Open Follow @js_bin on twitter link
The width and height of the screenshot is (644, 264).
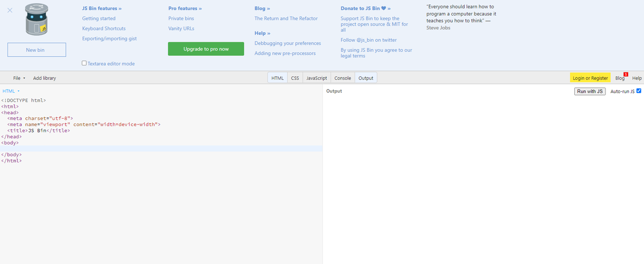pyautogui.click(x=369, y=40)
